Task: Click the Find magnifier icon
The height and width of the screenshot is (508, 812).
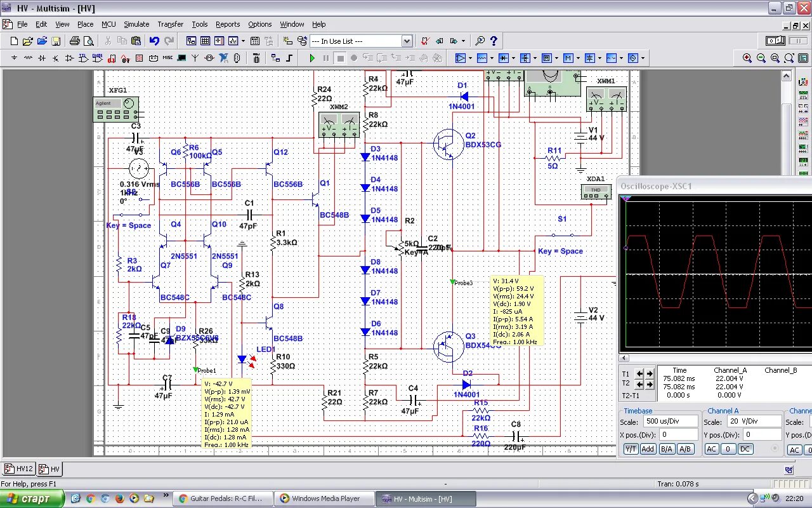Action: 480,41
